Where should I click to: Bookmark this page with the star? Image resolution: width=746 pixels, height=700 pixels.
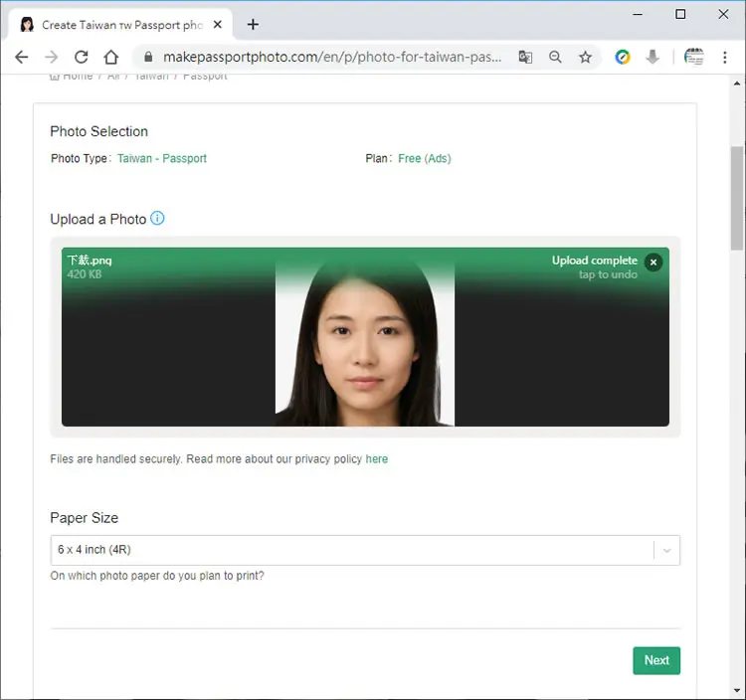click(x=585, y=57)
